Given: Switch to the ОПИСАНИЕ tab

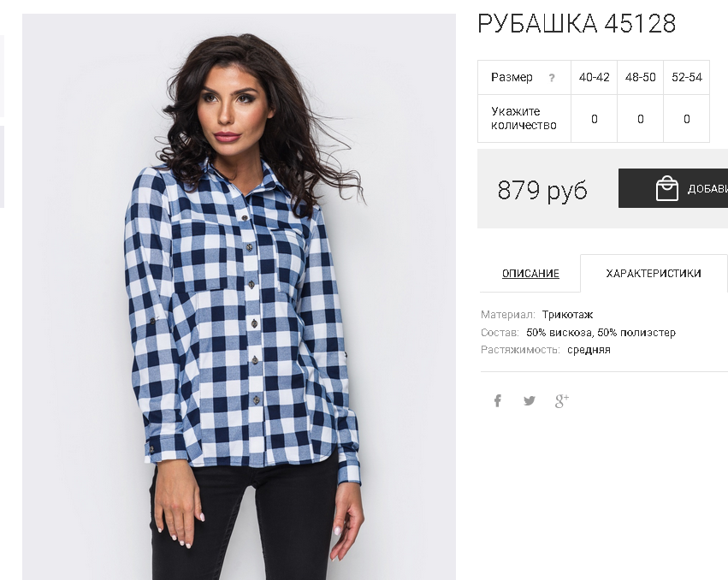Looking at the screenshot, I should click(530, 273).
